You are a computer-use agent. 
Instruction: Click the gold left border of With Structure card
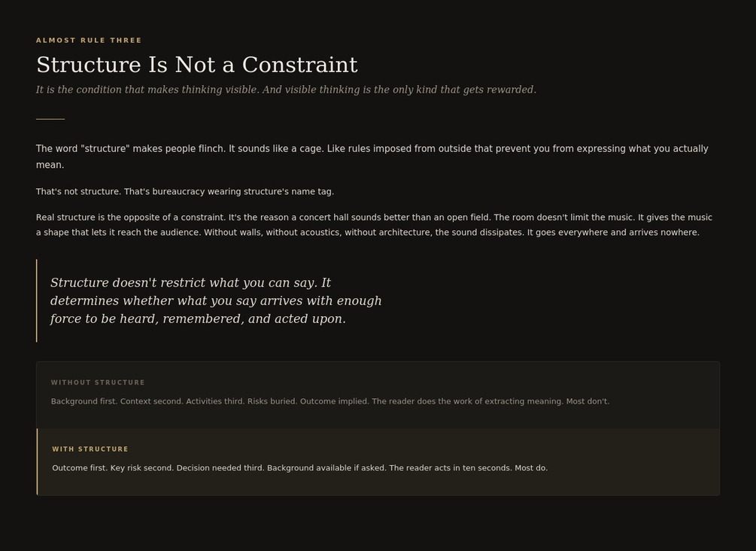(37, 461)
